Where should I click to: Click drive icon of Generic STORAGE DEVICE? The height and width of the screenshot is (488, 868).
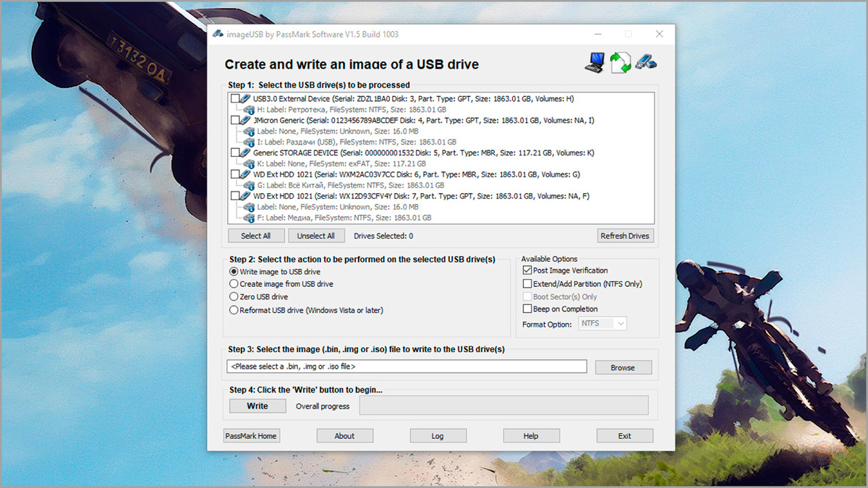pos(246,153)
